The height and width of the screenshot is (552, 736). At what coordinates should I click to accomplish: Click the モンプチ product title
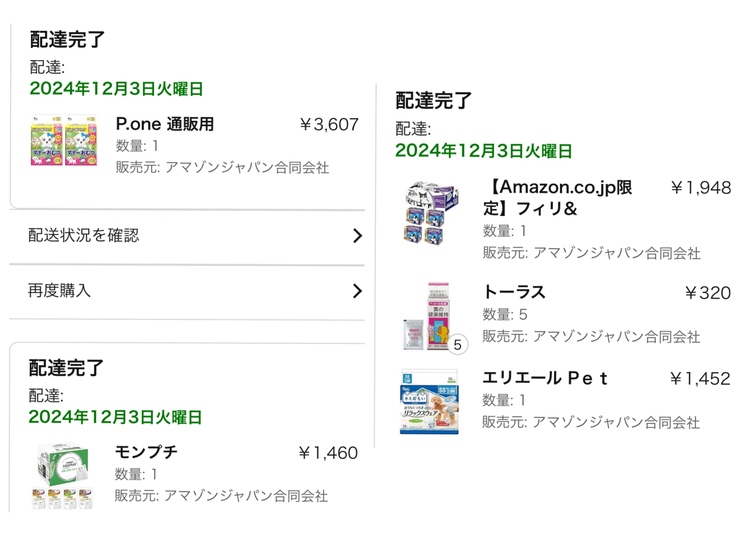[x=146, y=453]
